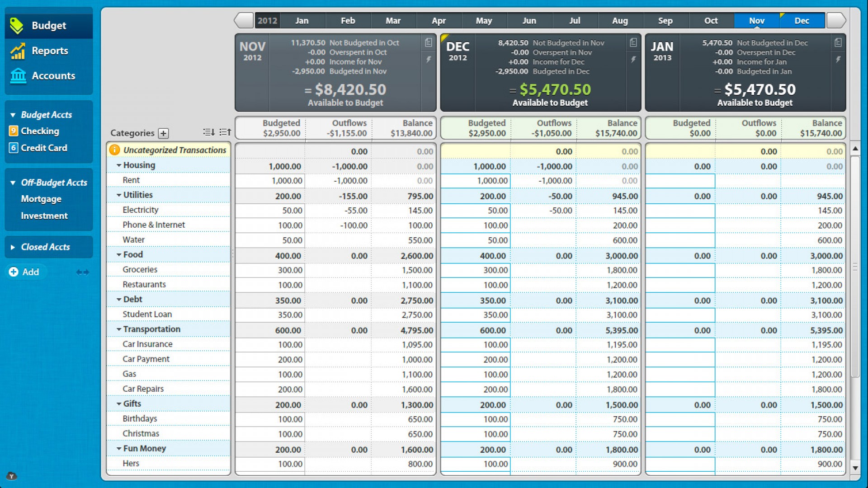868x488 pixels.
Task: Click the Rent budgeted field for January
Action: (679, 181)
